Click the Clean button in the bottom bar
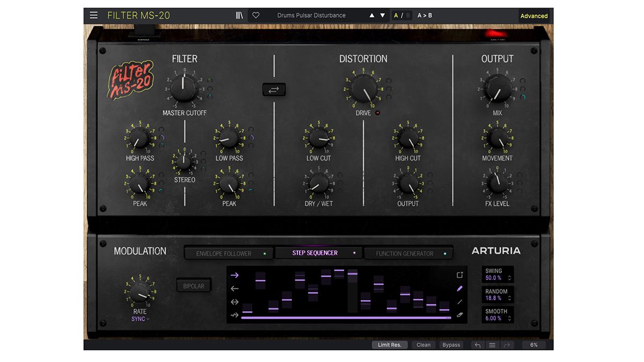This screenshot has width=644, height=362. click(x=423, y=345)
